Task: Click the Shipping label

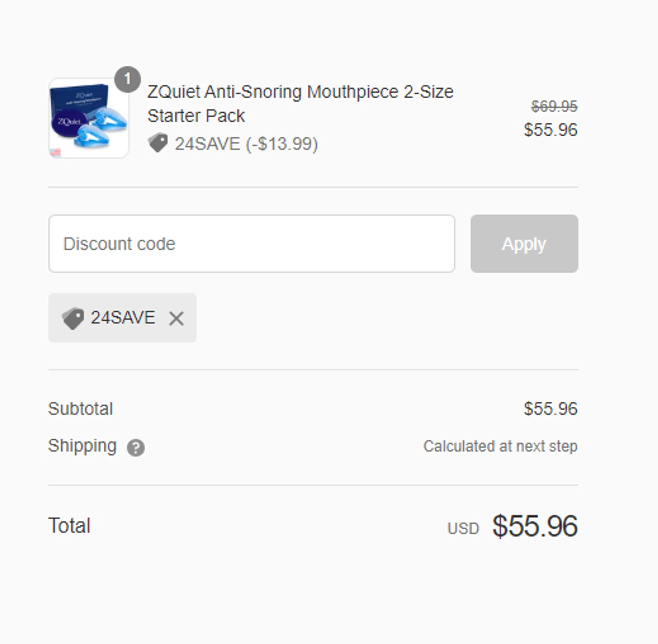Action: click(82, 446)
